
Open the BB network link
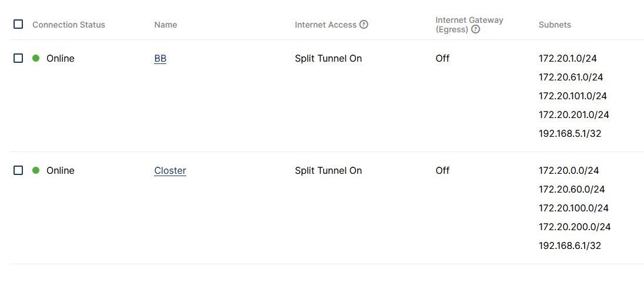(160, 59)
